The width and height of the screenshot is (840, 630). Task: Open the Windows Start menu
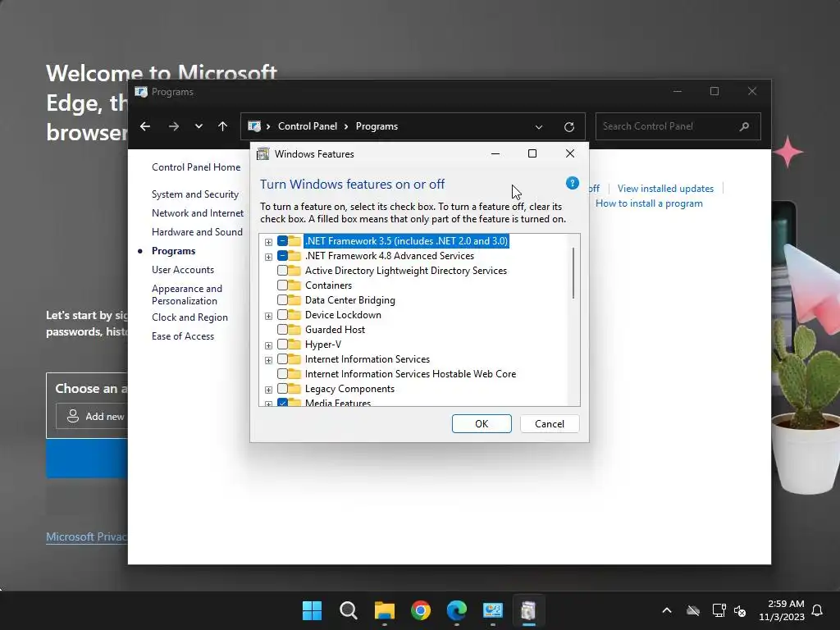point(313,610)
